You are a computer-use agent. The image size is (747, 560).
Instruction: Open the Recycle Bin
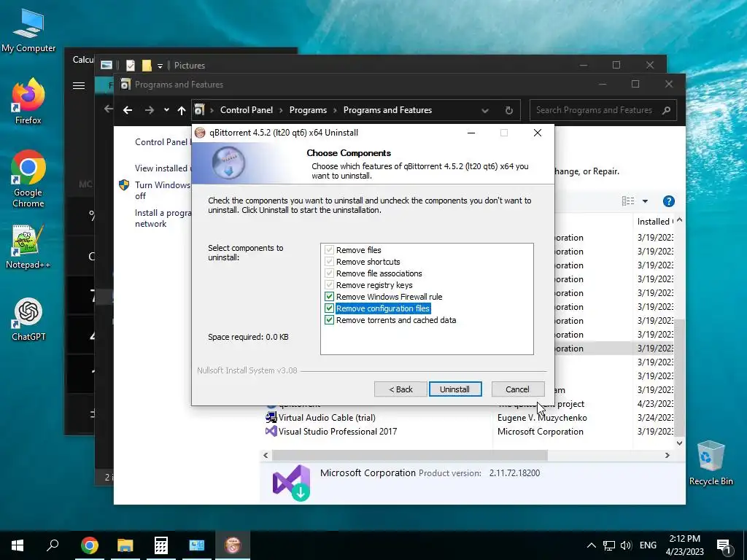(x=711, y=463)
